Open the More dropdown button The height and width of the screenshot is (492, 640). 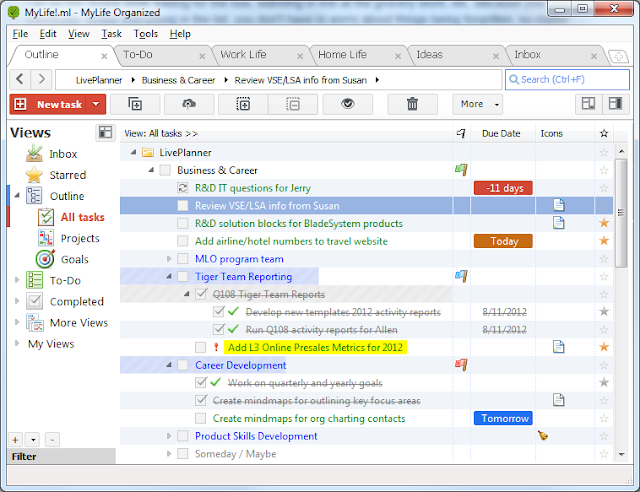[478, 105]
